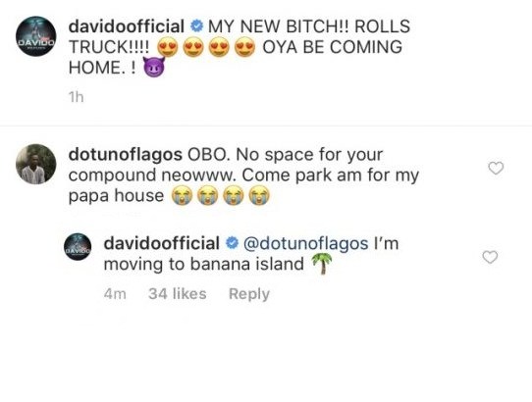Open davidoofficial username in top caption
Screen dimensions: 532x402
click(127, 26)
